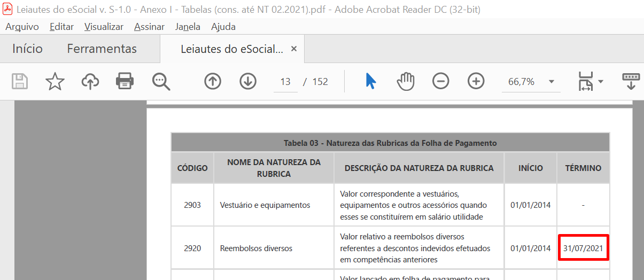Open the find text magnifier icon
Image resolution: width=644 pixels, height=280 pixels.
(160, 81)
